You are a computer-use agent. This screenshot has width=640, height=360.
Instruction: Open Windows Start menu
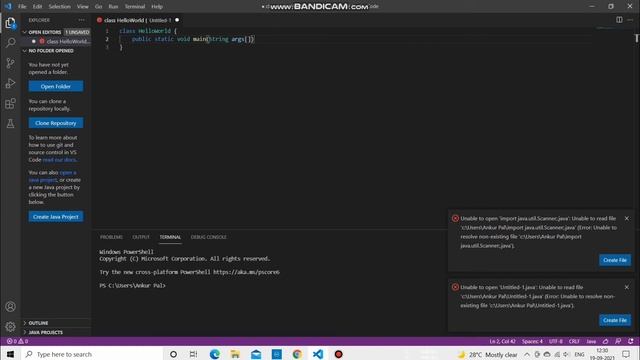click(x=10, y=354)
